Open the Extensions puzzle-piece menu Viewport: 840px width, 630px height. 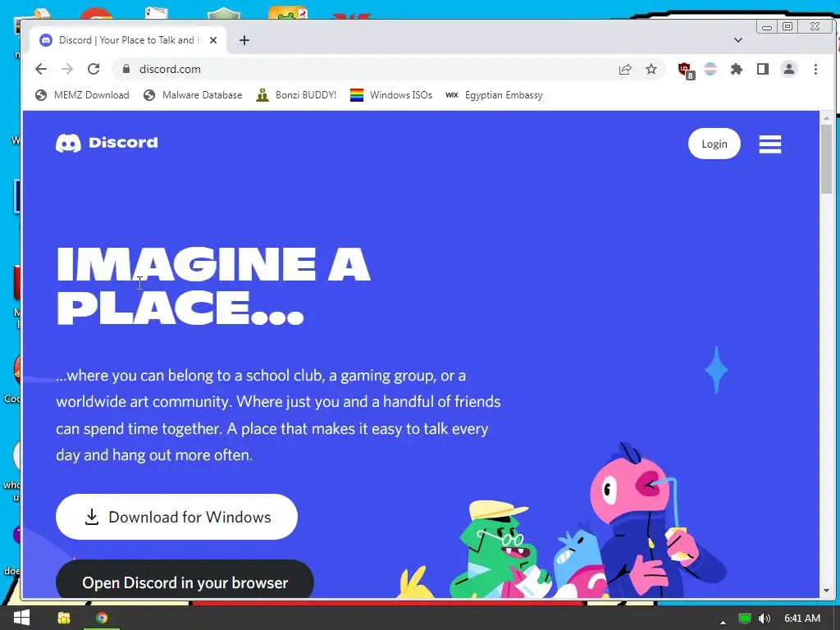point(737,69)
